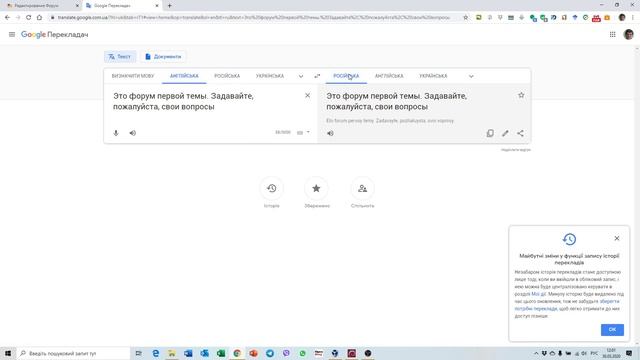Switch to Documents translation mode
Screen dimensions: 640x360
(x=163, y=57)
